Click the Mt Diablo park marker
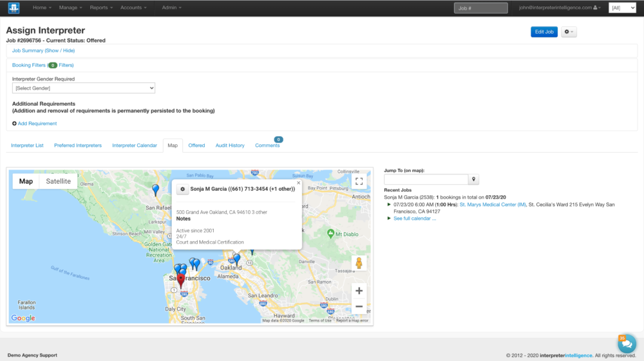The image size is (644, 361). tap(330, 233)
